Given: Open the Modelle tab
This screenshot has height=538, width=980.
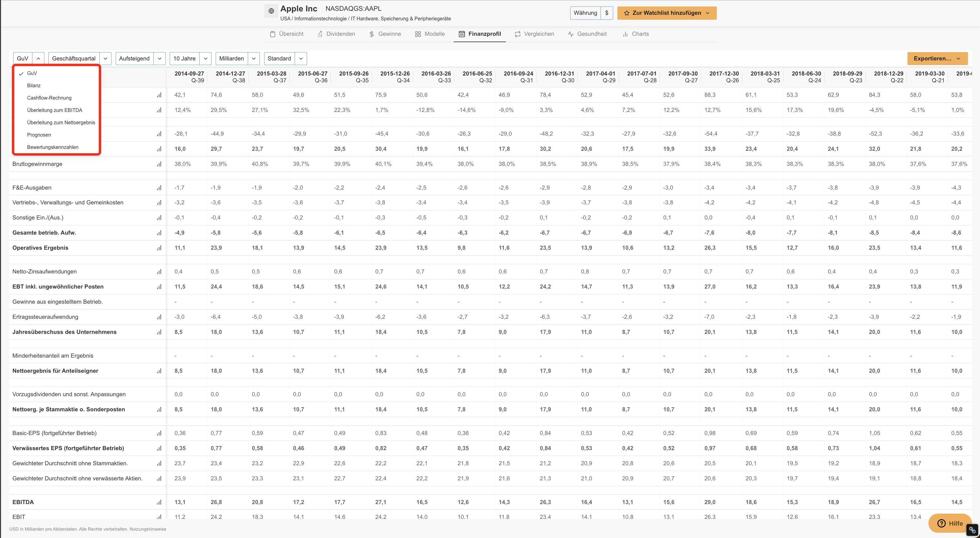Looking at the screenshot, I should (x=430, y=34).
